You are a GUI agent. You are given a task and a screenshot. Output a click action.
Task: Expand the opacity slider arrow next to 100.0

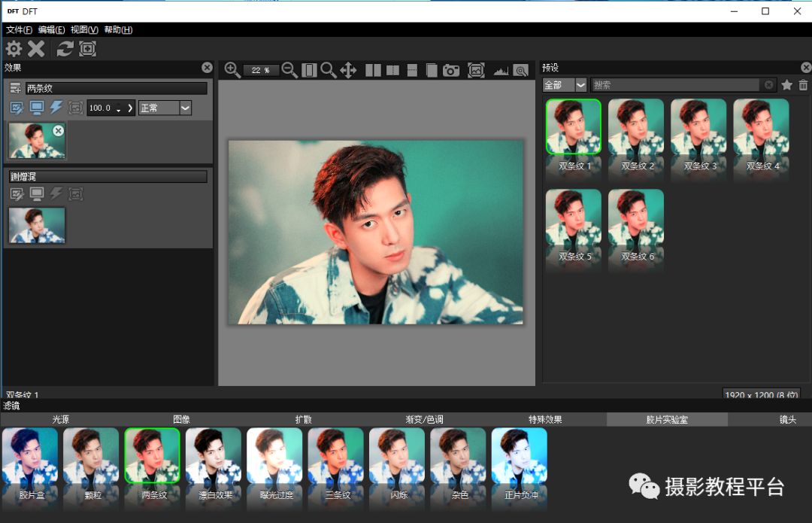tap(130, 108)
